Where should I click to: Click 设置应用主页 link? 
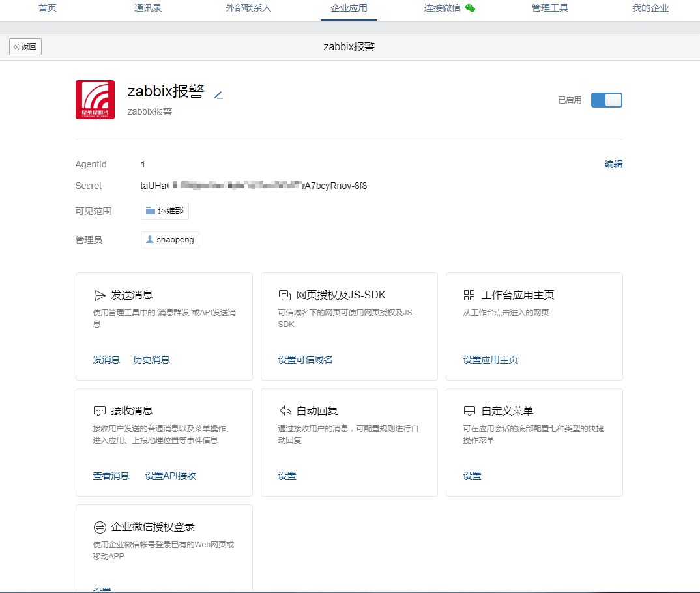tap(490, 360)
